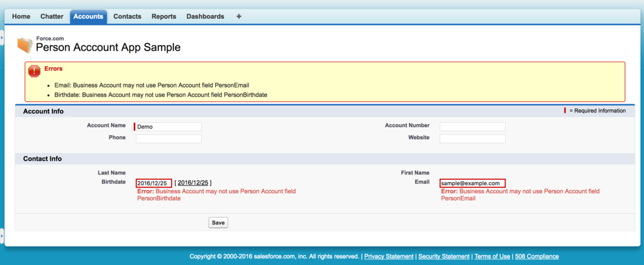Click the red error message under Birthdate
Screen dimensions: 644x265
216,195
